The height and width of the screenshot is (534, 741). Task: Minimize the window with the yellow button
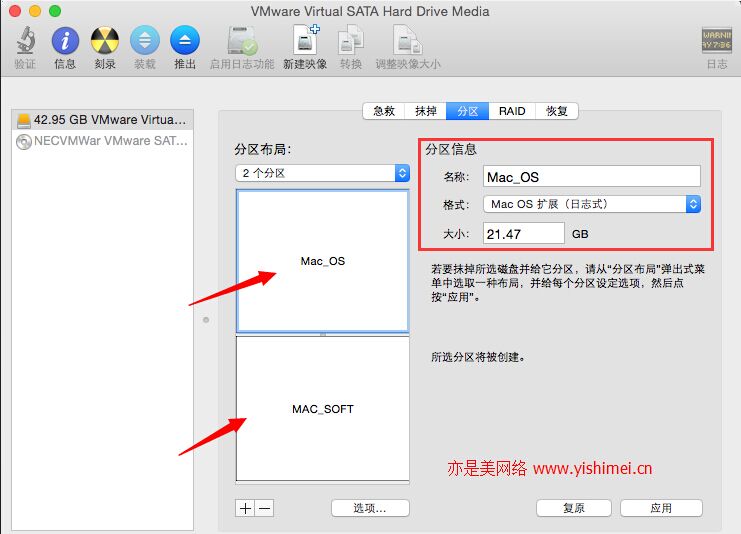click(x=35, y=11)
